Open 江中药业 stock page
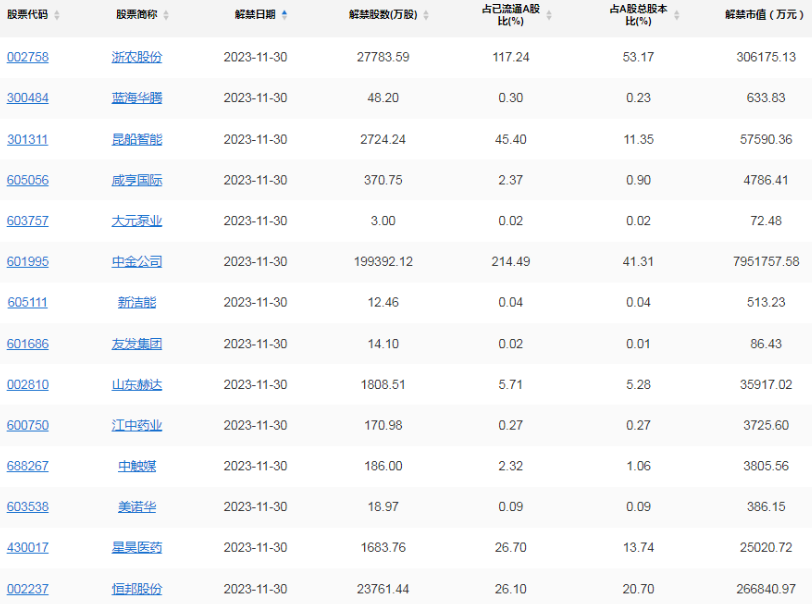The width and height of the screenshot is (812, 604). click(137, 425)
